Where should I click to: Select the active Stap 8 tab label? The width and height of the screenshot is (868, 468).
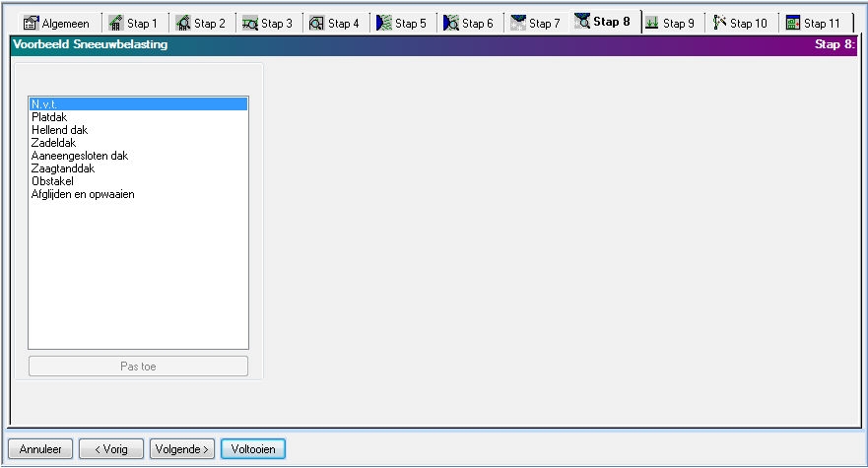coord(612,22)
